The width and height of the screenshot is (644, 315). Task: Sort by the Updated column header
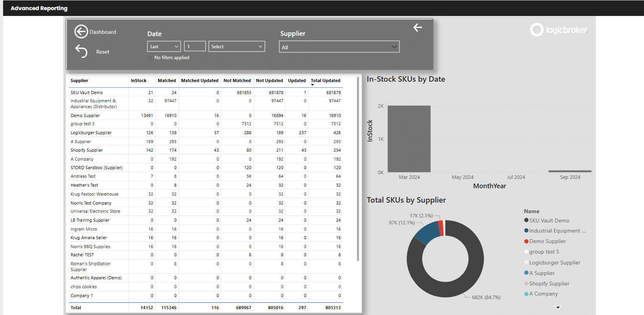pyautogui.click(x=297, y=80)
